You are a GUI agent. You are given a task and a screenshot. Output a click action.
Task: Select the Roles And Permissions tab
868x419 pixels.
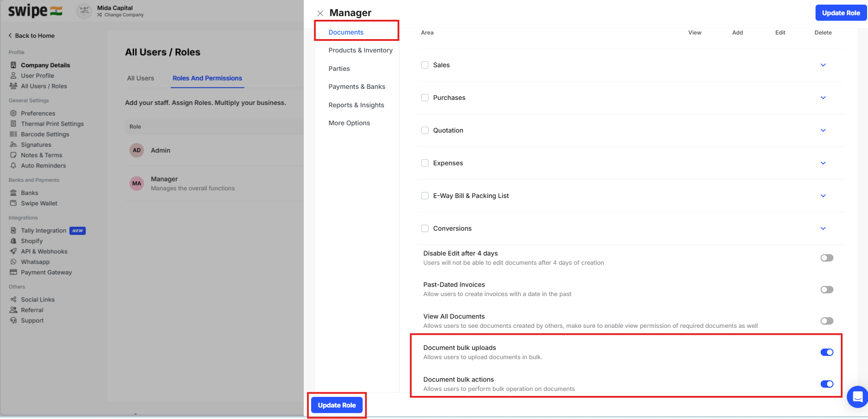(207, 78)
